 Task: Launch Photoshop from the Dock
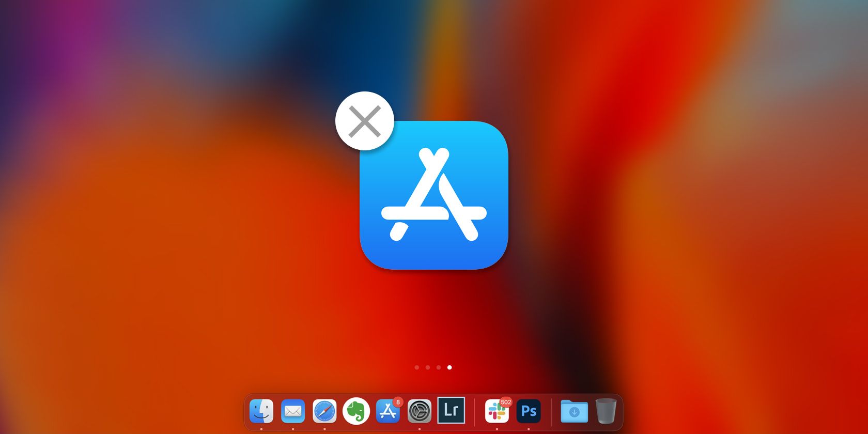529,411
